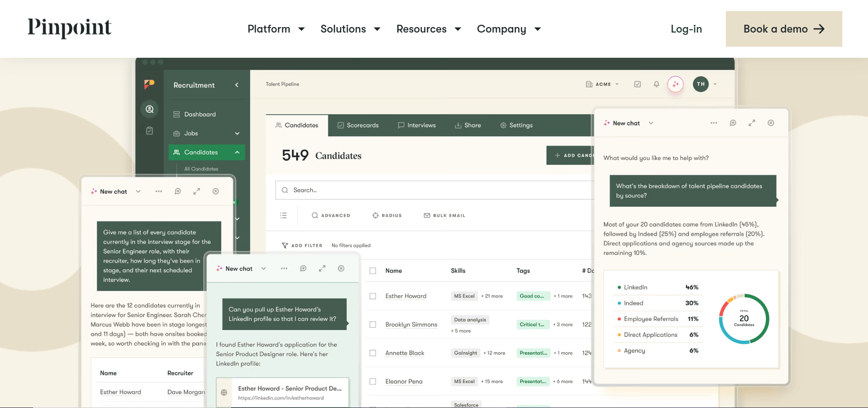Viewport: 868px width, 408px height.
Task: Switch to the Share tab
Action: 468,125
